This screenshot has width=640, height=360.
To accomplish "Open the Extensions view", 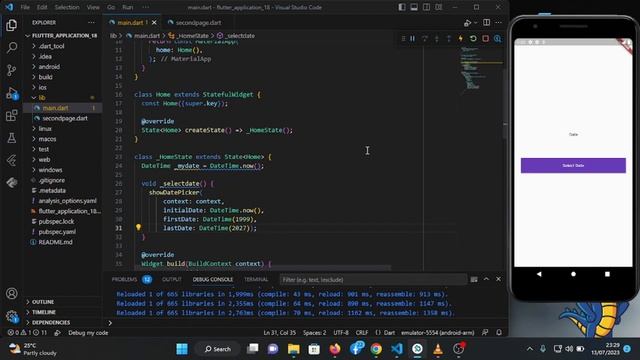I will click(11, 116).
